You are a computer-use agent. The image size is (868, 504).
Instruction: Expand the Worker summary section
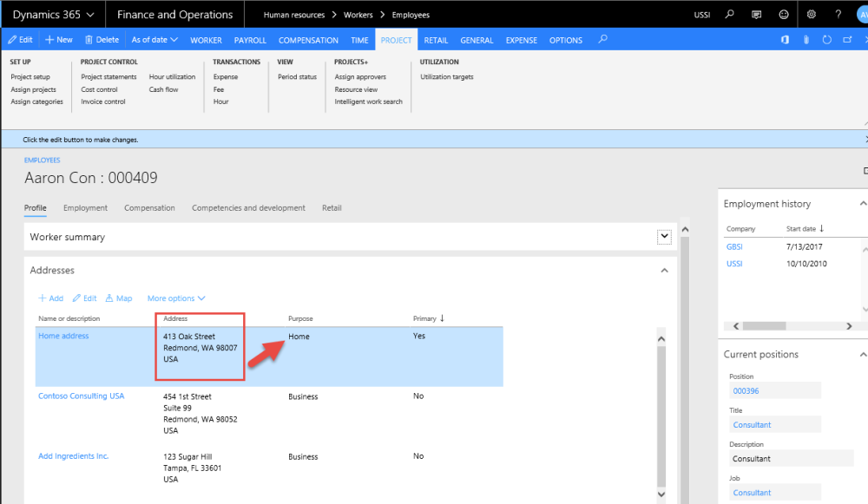click(x=665, y=237)
